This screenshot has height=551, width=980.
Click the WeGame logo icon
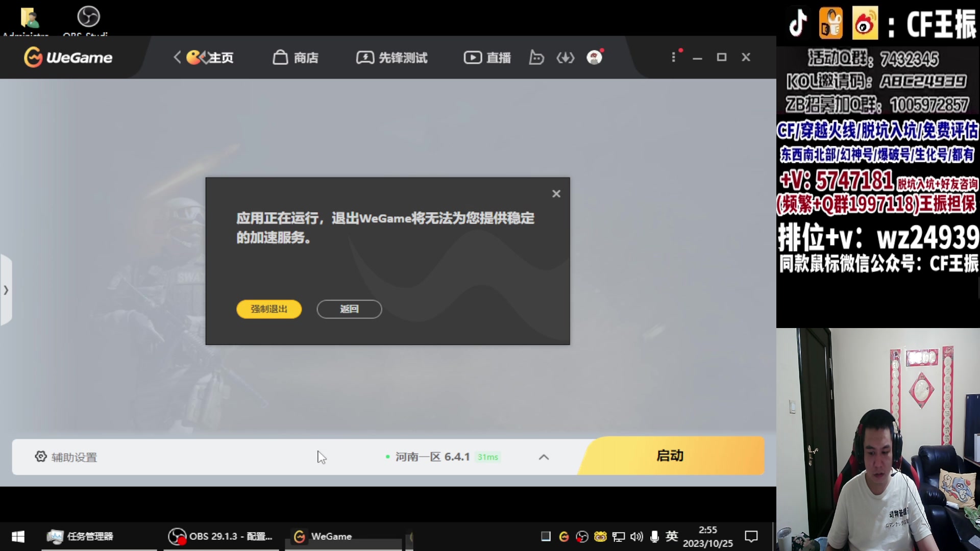point(33,57)
